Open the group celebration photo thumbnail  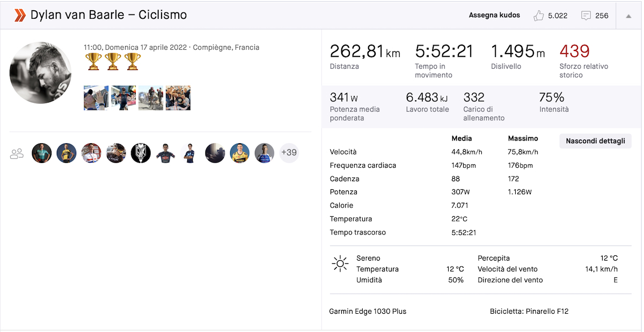coord(178,98)
